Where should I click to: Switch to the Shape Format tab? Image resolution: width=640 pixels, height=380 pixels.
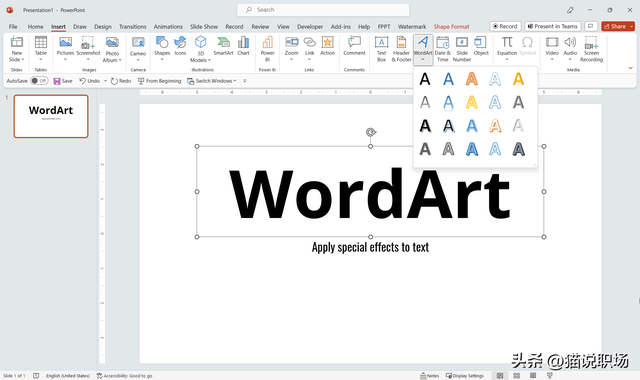(451, 27)
